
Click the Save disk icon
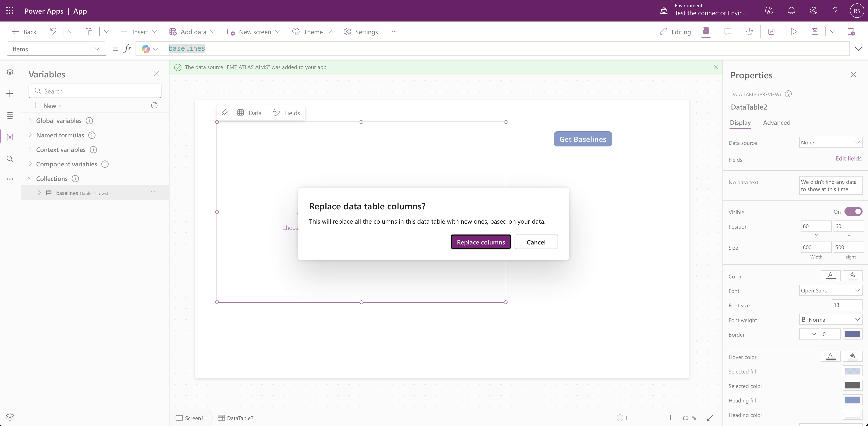[815, 32]
